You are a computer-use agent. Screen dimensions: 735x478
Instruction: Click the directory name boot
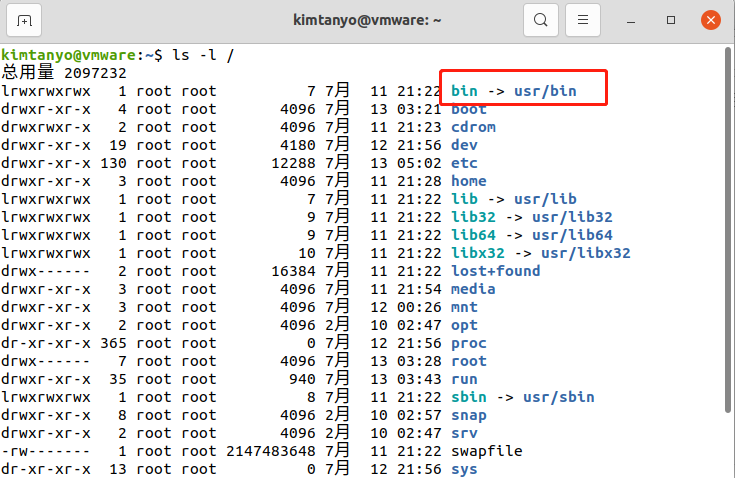(469, 109)
